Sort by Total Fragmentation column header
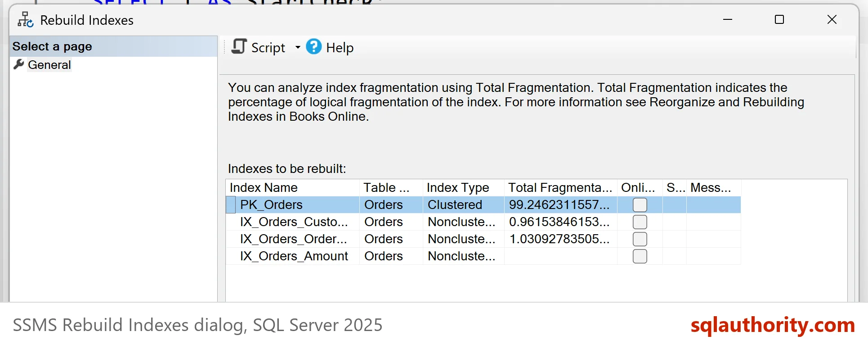 pos(560,187)
